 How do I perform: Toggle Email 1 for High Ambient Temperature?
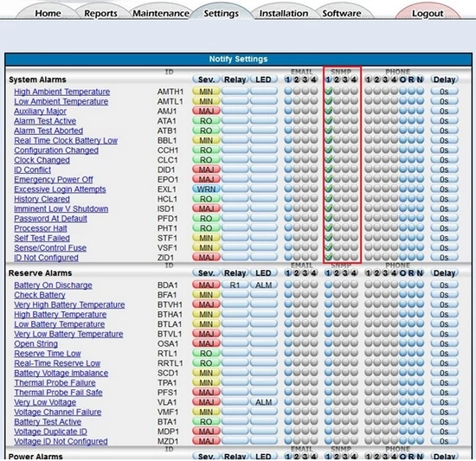288,91
